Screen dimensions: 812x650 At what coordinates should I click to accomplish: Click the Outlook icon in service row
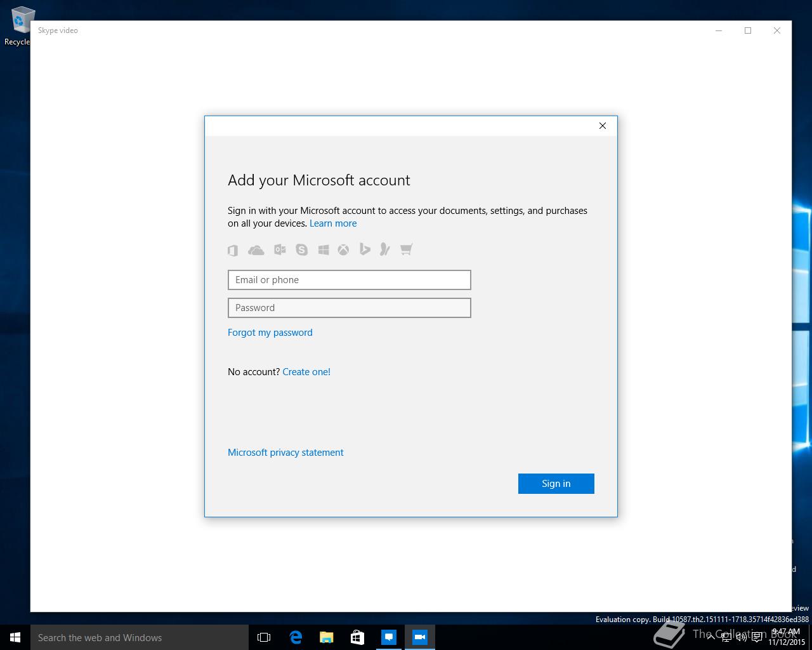click(280, 249)
